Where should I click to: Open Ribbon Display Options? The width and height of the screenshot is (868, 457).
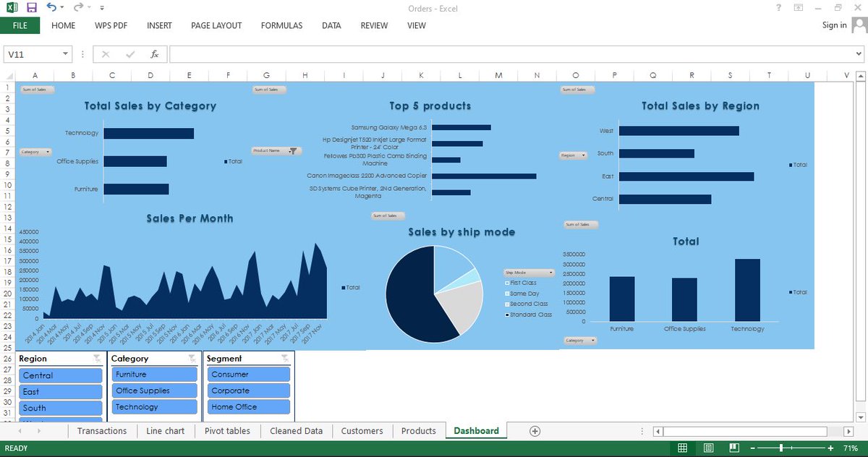(799, 8)
